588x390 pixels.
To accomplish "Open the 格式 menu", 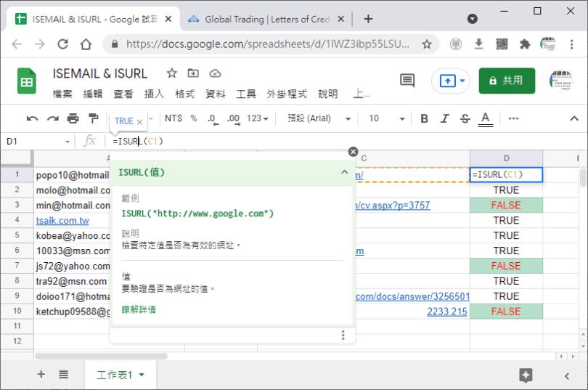I will coord(185,94).
